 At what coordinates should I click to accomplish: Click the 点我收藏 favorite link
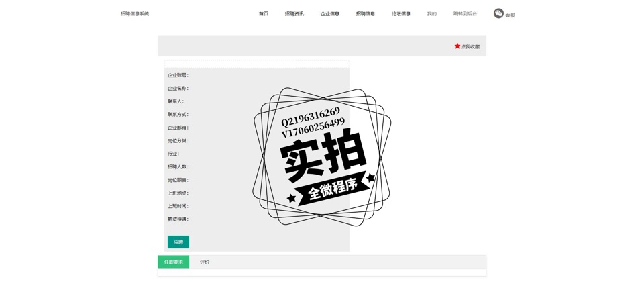tap(470, 47)
